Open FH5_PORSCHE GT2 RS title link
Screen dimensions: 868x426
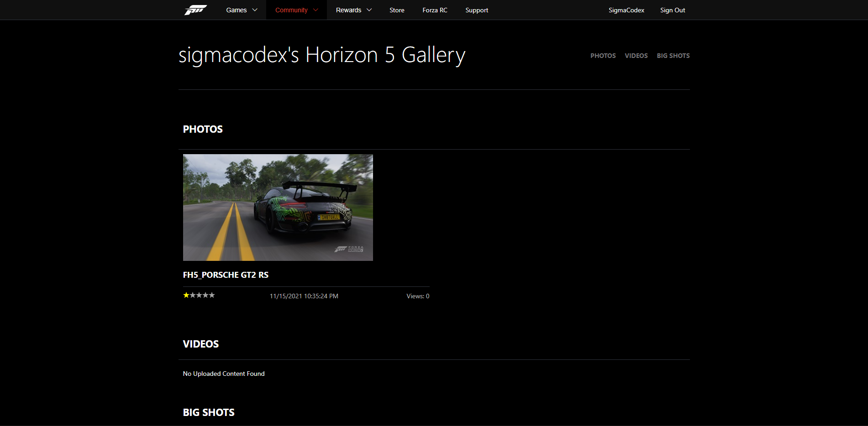tap(226, 275)
